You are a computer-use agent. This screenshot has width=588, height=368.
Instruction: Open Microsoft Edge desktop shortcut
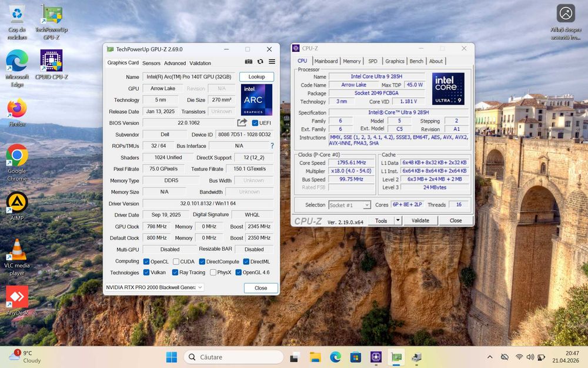17,68
